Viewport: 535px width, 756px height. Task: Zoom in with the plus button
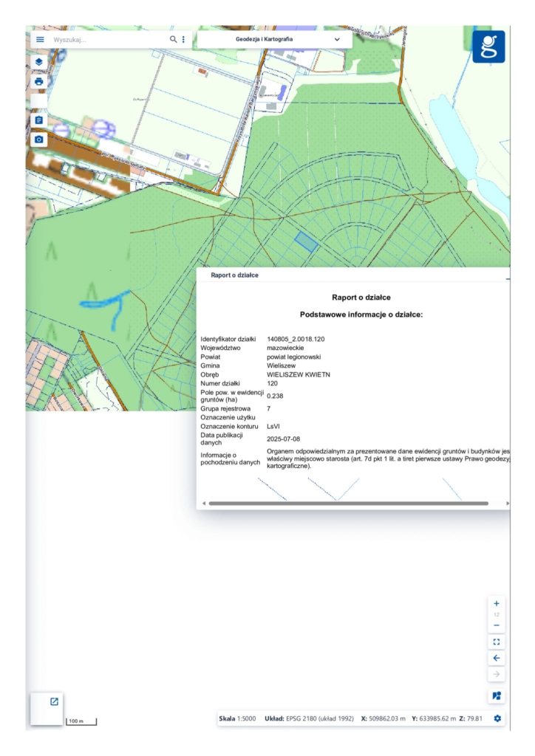coord(496,603)
